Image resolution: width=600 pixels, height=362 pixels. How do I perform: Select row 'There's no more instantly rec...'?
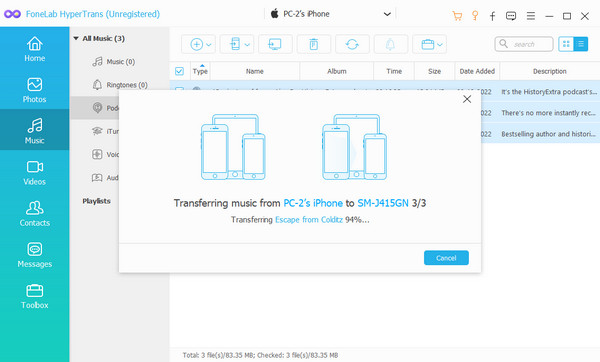tap(548, 113)
